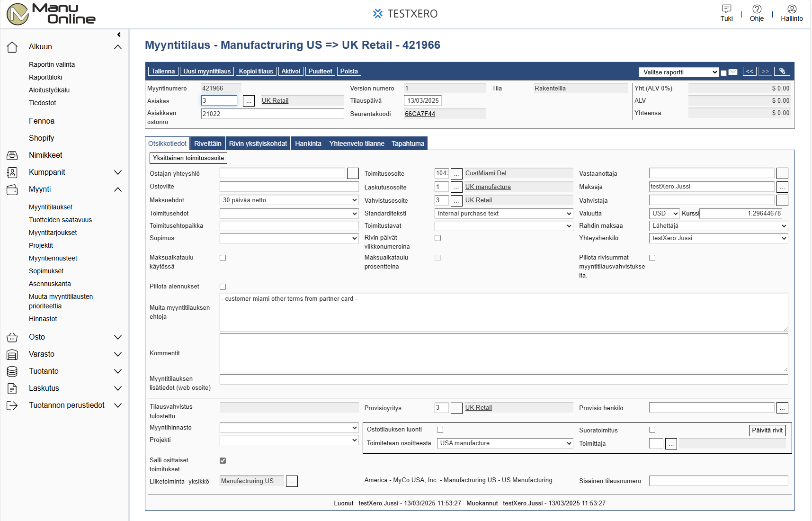Image resolution: width=812 pixels, height=521 pixels.
Task: Switch to Yhteenveto tilanne tab
Action: (357, 144)
